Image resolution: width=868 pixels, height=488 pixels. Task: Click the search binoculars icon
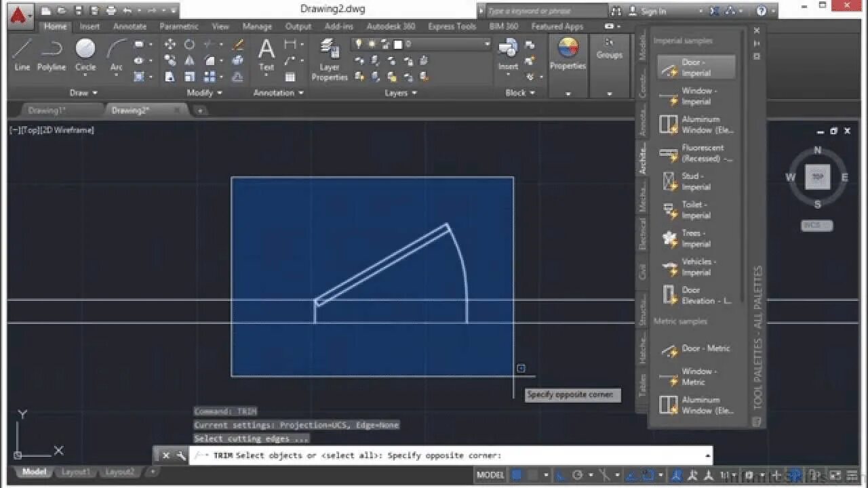coord(616,11)
